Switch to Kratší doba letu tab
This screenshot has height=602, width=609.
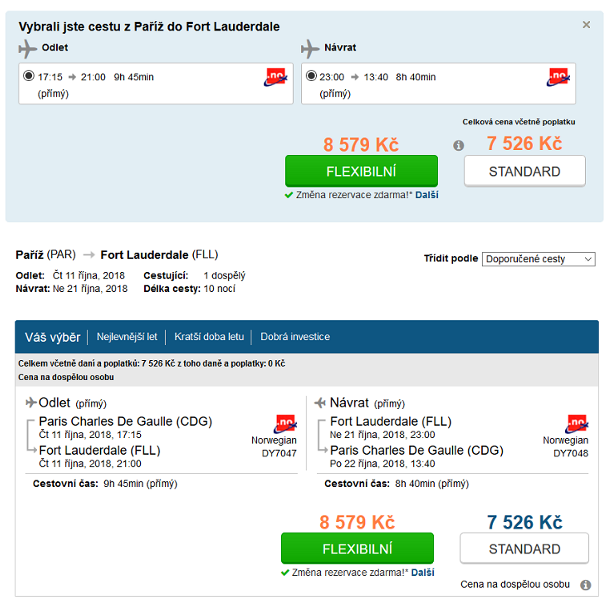tap(209, 337)
